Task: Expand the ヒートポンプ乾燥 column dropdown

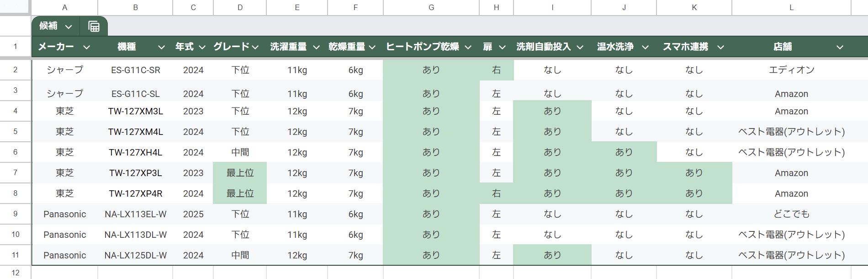Action: click(x=468, y=47)
